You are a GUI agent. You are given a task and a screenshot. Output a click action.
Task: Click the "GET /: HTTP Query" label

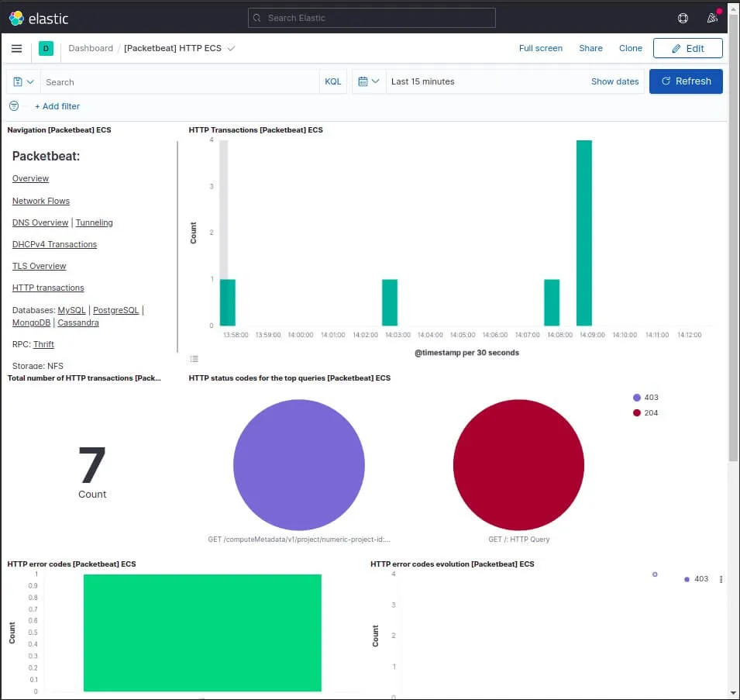coord(518,539)
